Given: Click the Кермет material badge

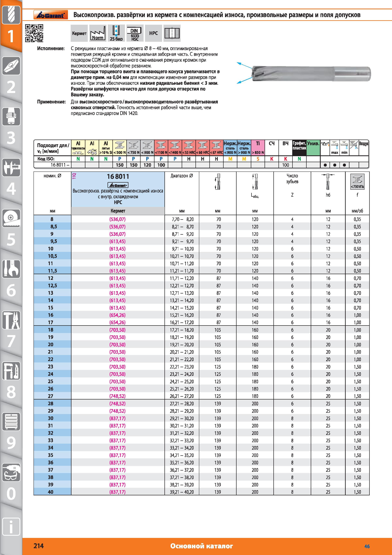Looking at the screenshot, I should pos(79,33).
